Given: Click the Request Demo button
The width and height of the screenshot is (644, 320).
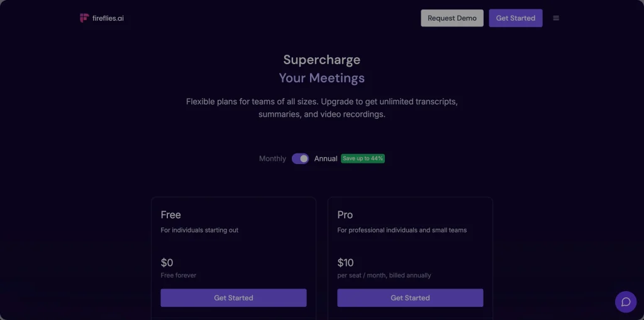Looking at the screenshot, I should tap(452, 18).
